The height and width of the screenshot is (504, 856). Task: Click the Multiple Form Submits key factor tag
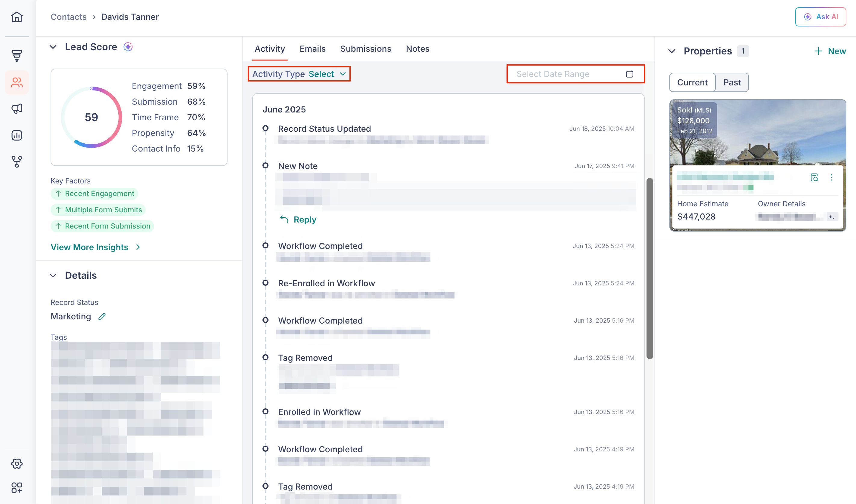click(98, 210)
